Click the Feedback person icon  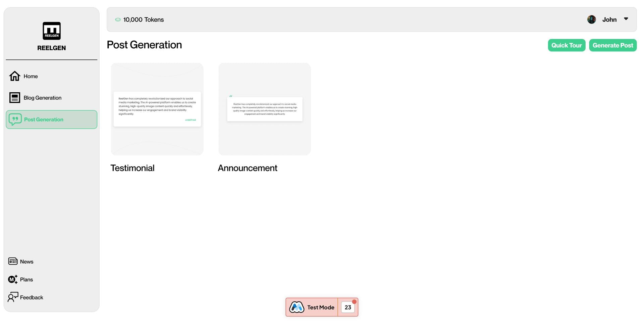[13, 297]
